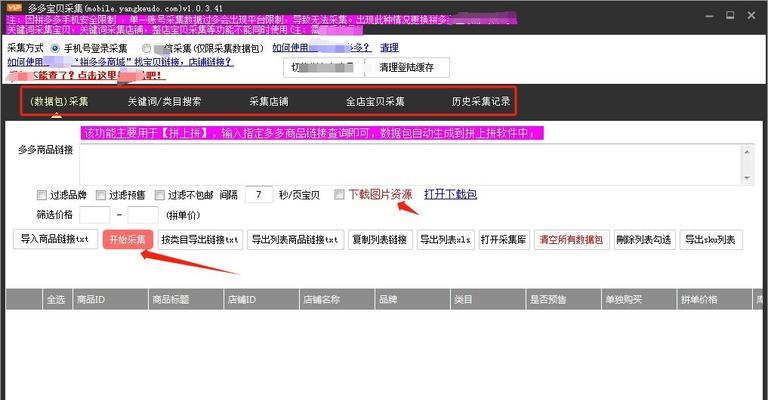Image resolution: width=768 pixels, height=400 pixels.
Task: Click the maximum 筛选价格 input field
Action: (x=143, y=214)
